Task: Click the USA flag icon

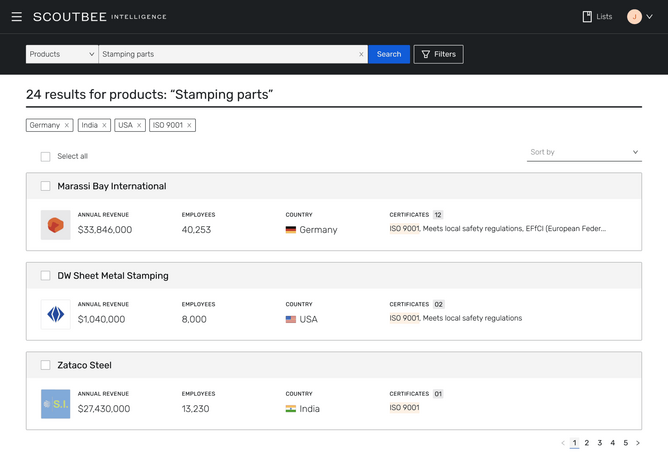Action: coord(291,319)
